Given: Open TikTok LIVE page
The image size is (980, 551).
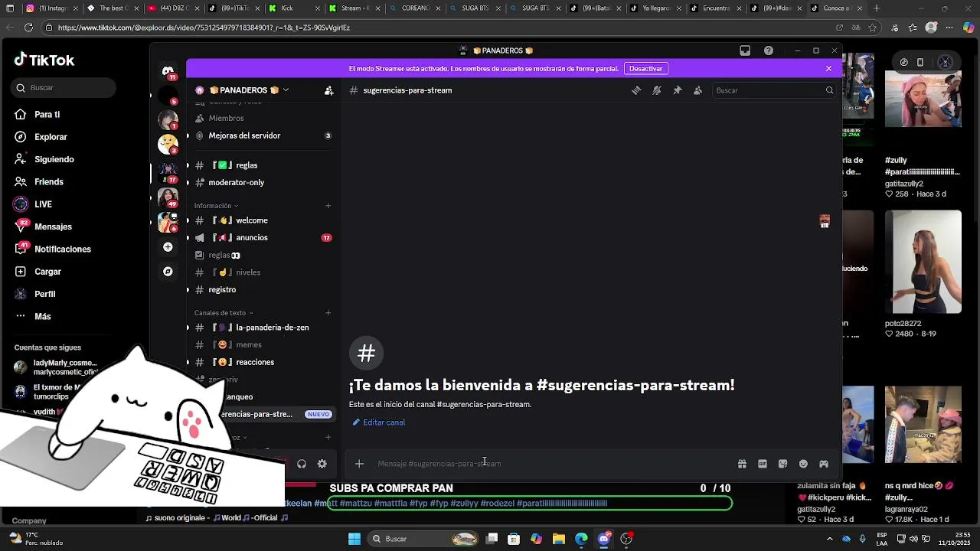Looking at the screenshot, I should [33, 204].
